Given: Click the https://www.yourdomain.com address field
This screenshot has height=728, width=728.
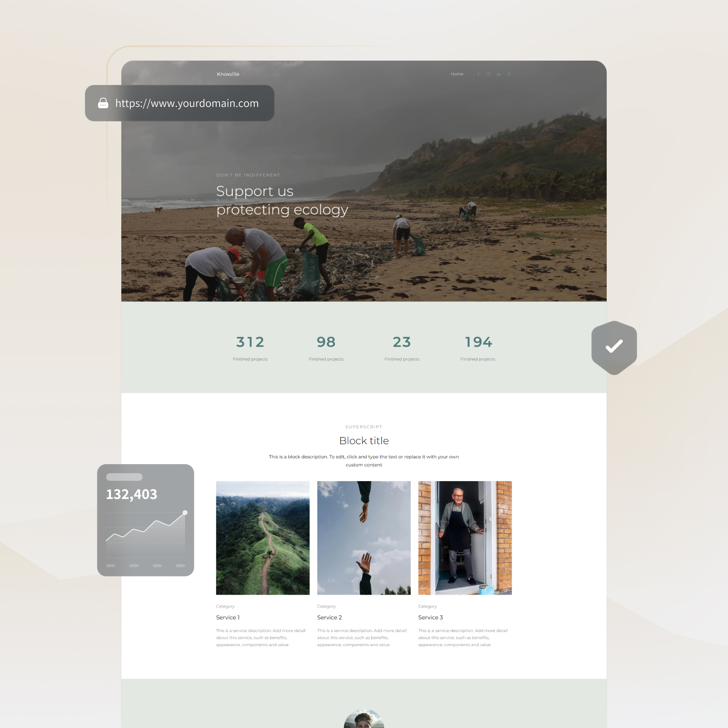Looking at the screenshot, I should point(187,103).
